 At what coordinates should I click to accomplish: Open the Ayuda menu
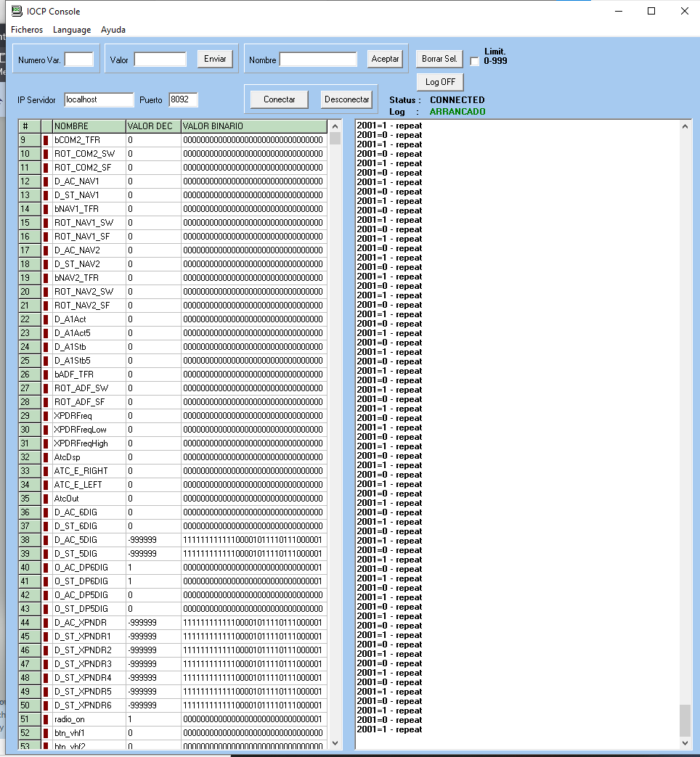[x=113, y=30]
